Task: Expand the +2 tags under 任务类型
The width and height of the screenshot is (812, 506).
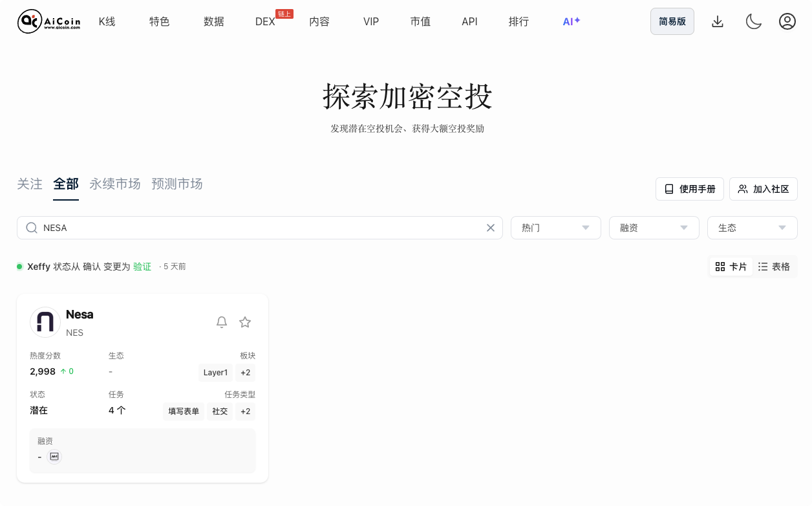Action: pos(245,412)
